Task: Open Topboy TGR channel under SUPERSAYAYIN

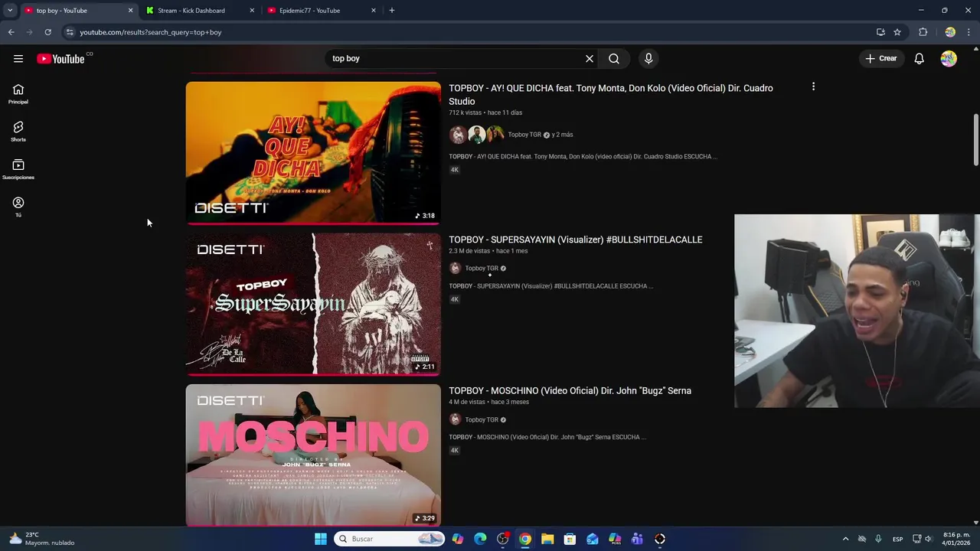Action: click(x=482, y=269)
